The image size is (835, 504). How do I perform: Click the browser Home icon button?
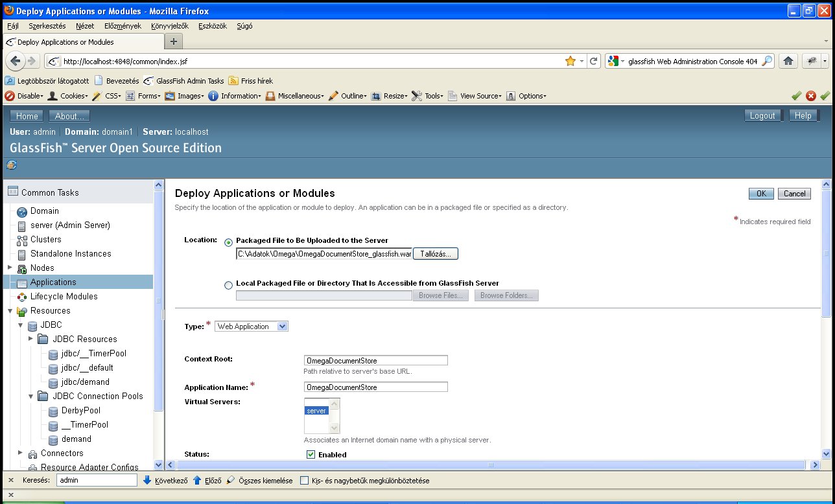tap(788, 61)
